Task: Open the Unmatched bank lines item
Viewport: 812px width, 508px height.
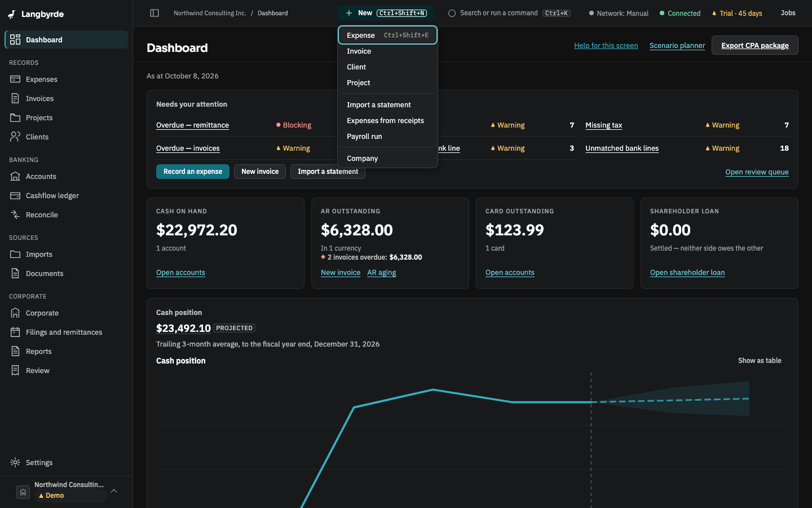Action: coord(622,148)
